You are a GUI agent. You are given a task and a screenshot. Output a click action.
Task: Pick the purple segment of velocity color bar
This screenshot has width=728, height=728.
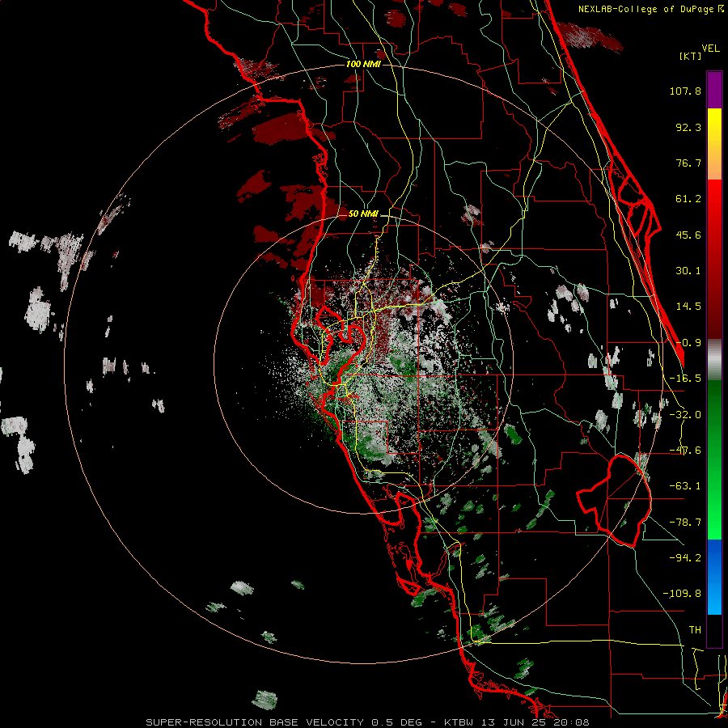coord(714,90)
